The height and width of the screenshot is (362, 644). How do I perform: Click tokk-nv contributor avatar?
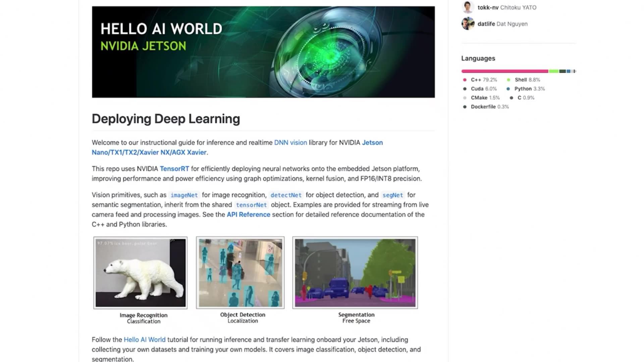click(468, 7)
